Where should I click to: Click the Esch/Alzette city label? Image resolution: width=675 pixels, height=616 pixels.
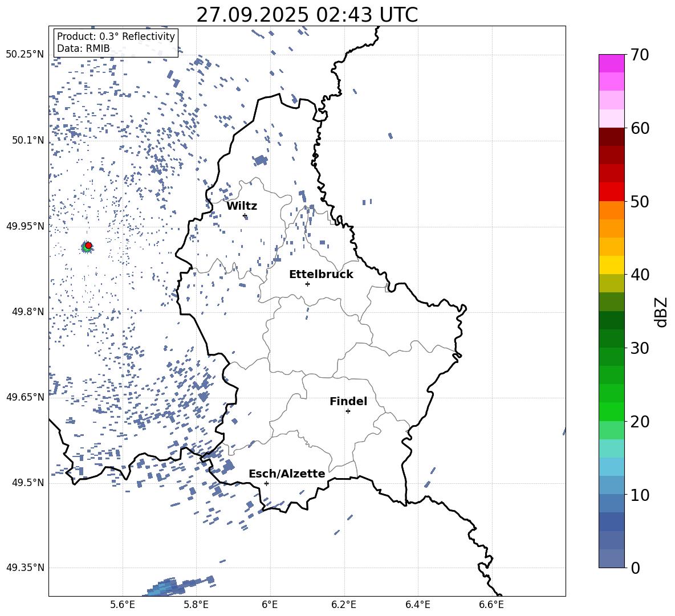coord(287,474)
